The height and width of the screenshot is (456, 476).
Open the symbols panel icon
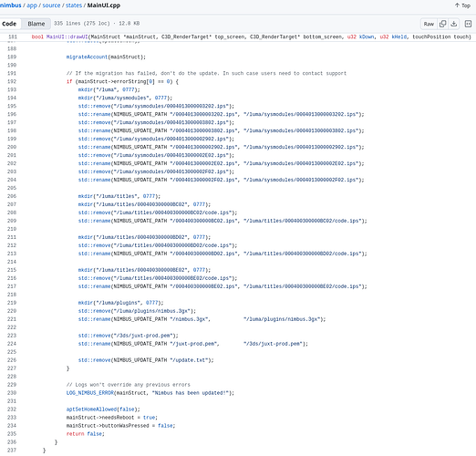[x=468, y=24]
